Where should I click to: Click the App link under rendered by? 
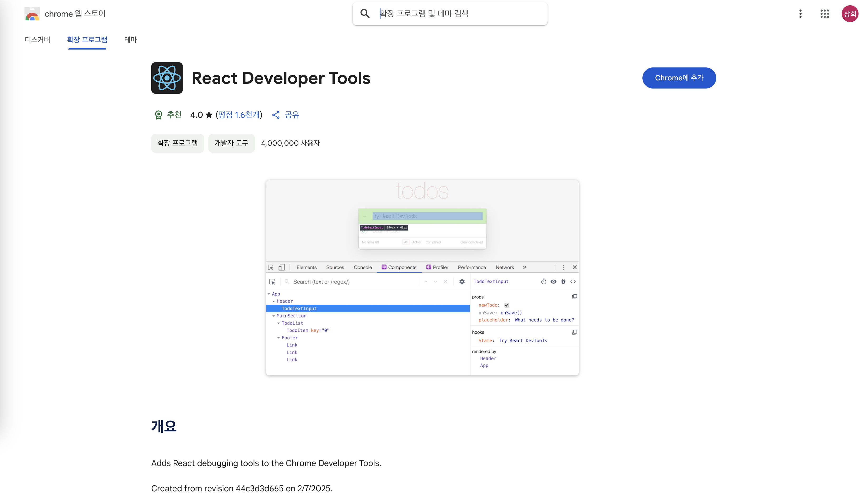(484, 366)
